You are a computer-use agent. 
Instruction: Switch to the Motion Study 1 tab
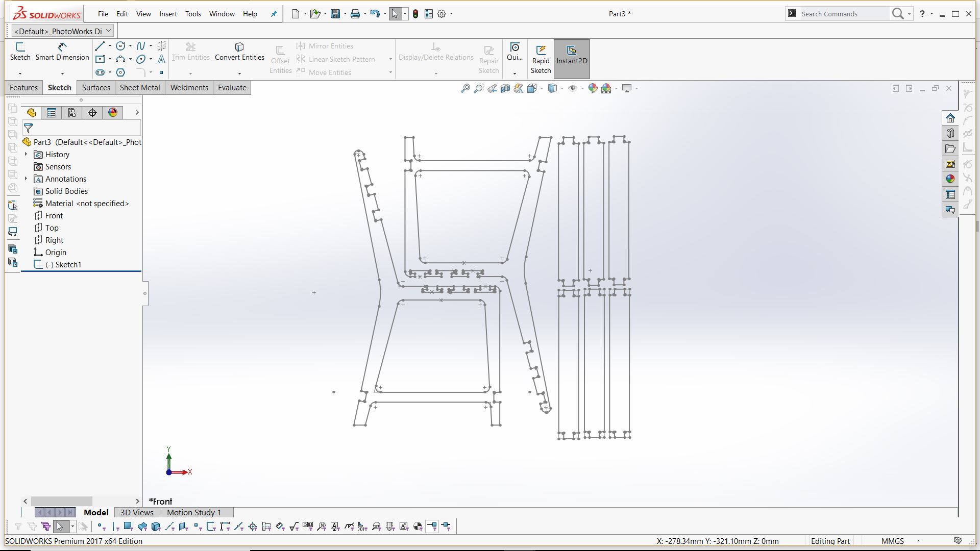point(194,512)
